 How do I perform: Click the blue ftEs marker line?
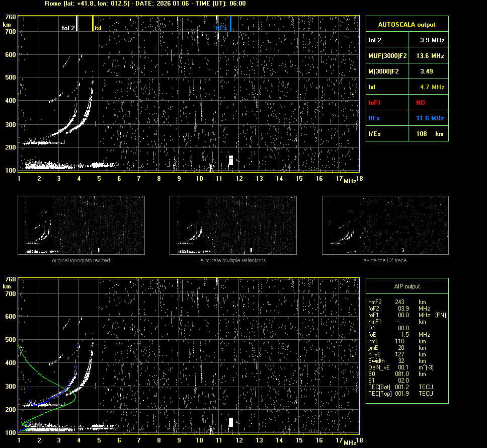click(230, 23)
